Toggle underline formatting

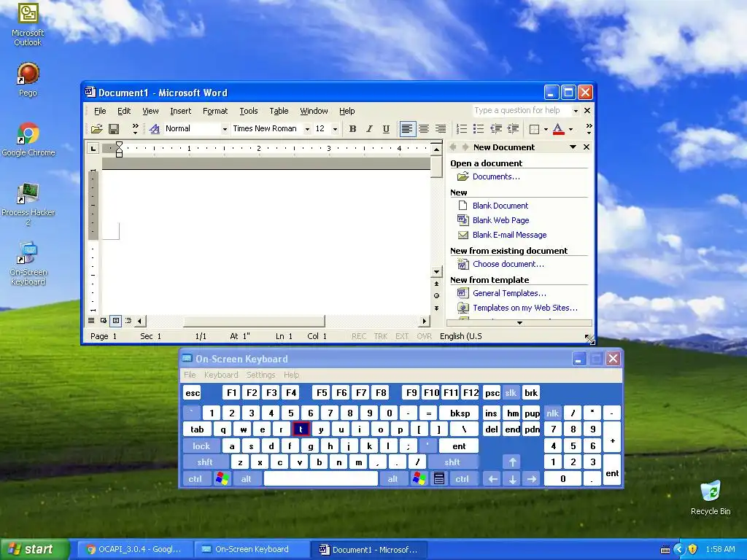pyautogui.click(x=386, y=128)
